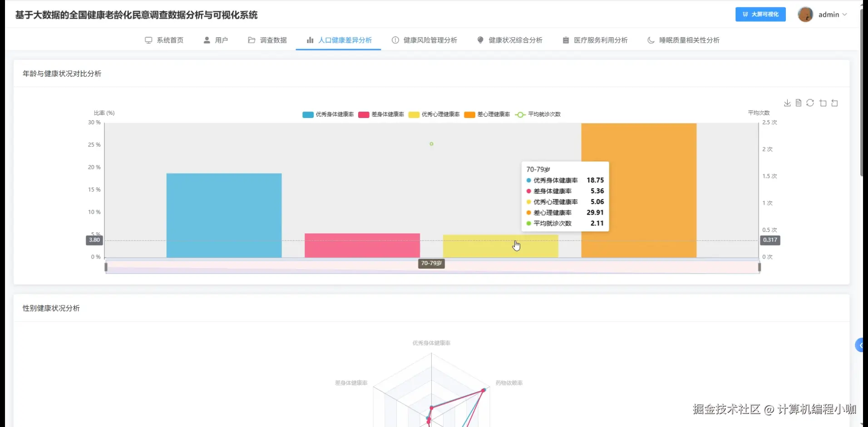
Task: Expand the admin account dropdown
Action: 833,15
